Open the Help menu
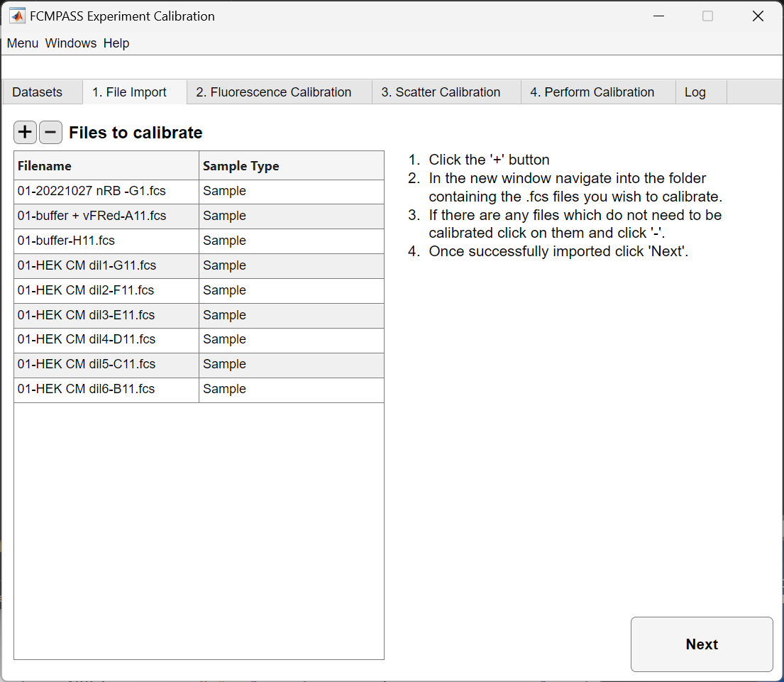The width and height of the screenshot is (784, 682). (116, 43)
